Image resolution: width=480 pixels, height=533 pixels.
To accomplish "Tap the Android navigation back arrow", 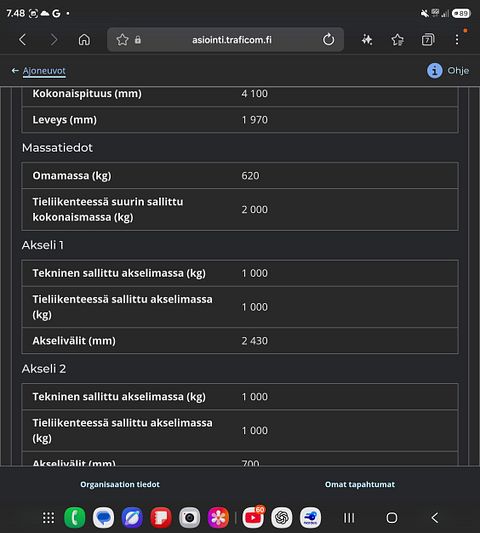I will (x=435, y=518).
